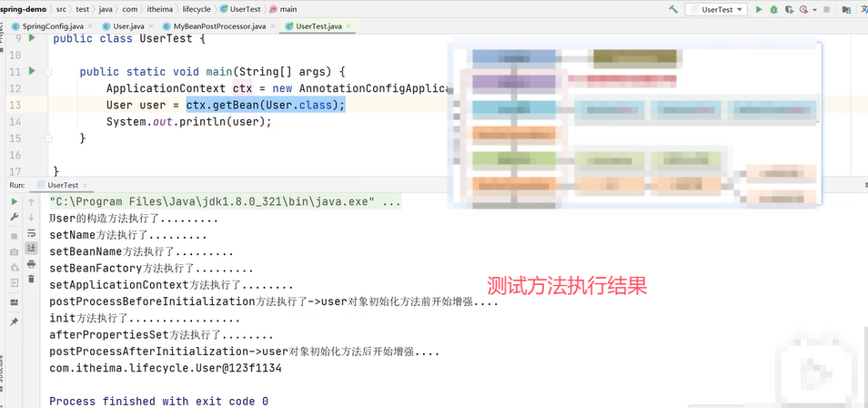
Task: Click java breadcrumb segment
Action: 106,9
